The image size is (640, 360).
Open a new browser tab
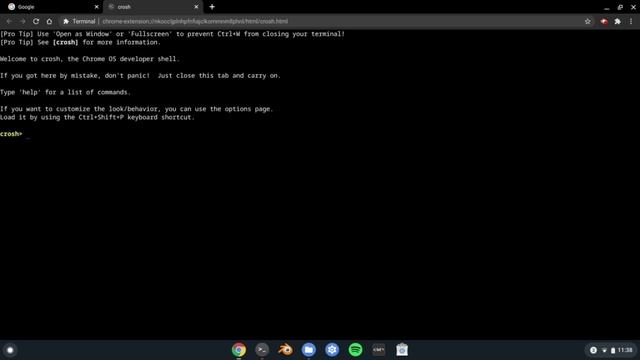click(212, 7)
